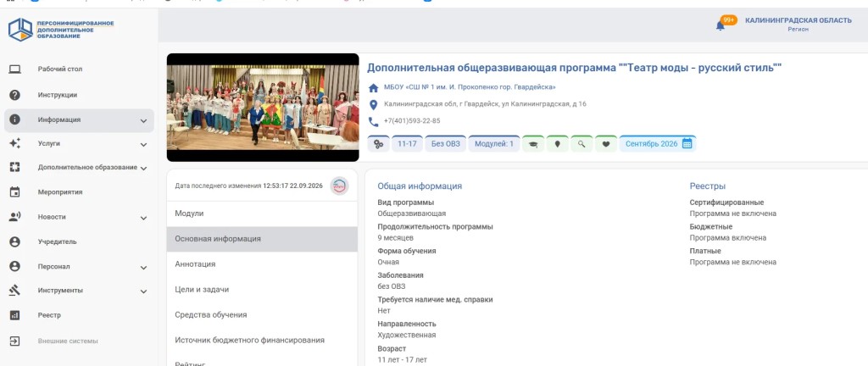
Task: Click the notification bell icon
Action: (720, 25)
